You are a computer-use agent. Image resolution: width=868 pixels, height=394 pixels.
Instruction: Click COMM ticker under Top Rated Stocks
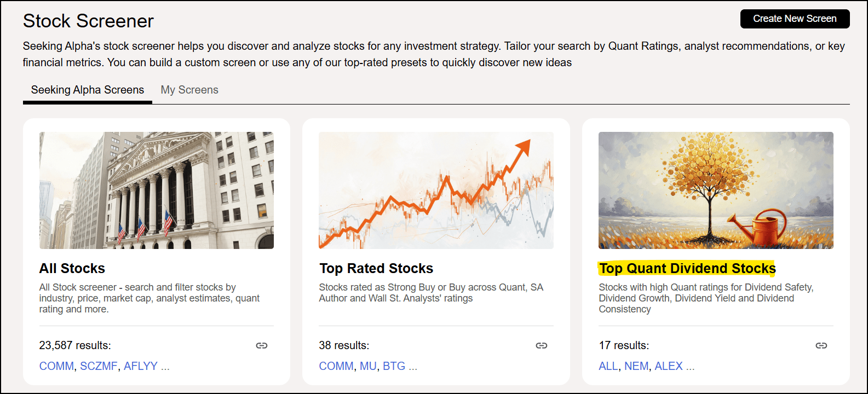(336, 366)
